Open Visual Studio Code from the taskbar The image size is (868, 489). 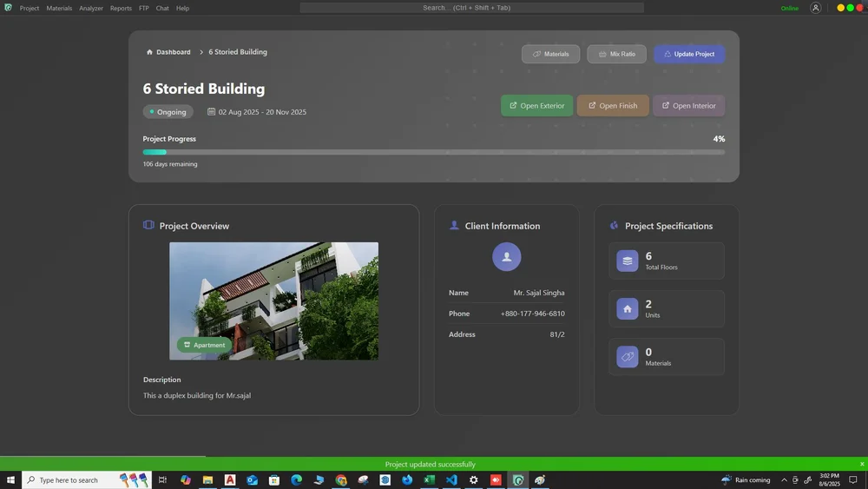pyautogui.click(x=451, y=480)
